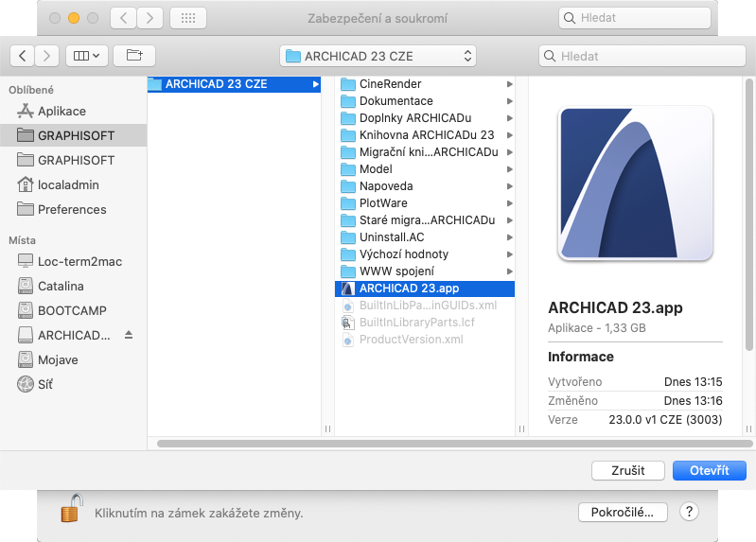756x542 pixels.
Task: Select the second GRAPHISOFT sidebar folder
Action: [73, 160]
